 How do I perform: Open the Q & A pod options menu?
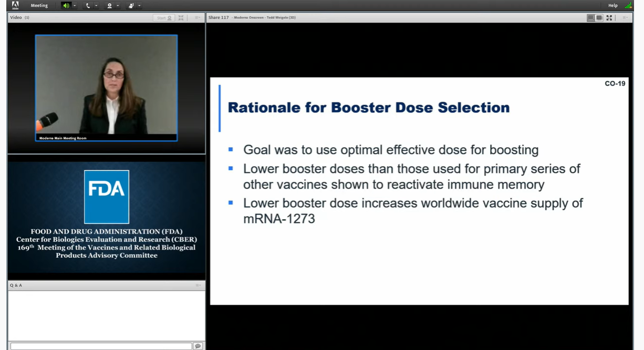[198, 285]
